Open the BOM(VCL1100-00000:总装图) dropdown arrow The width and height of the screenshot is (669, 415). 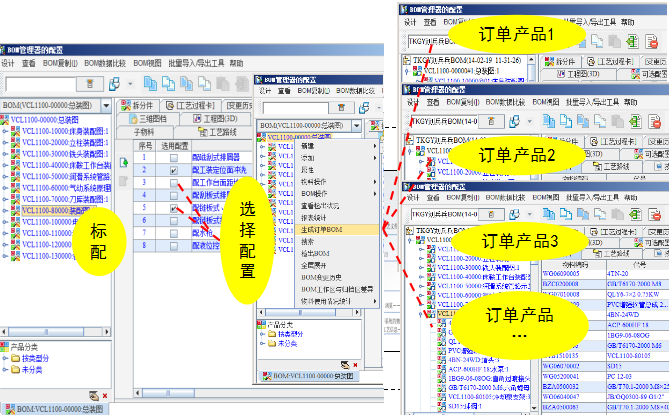[107, 105]
